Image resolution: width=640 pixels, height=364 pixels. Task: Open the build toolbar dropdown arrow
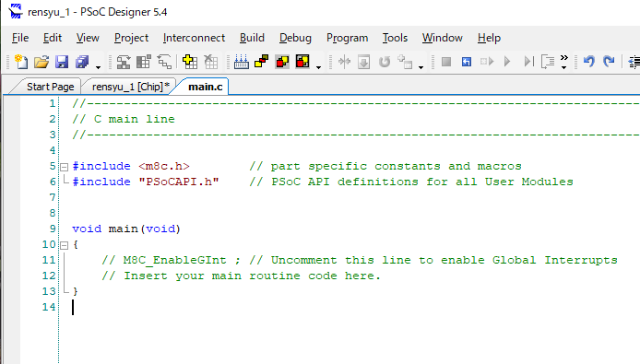318,67
